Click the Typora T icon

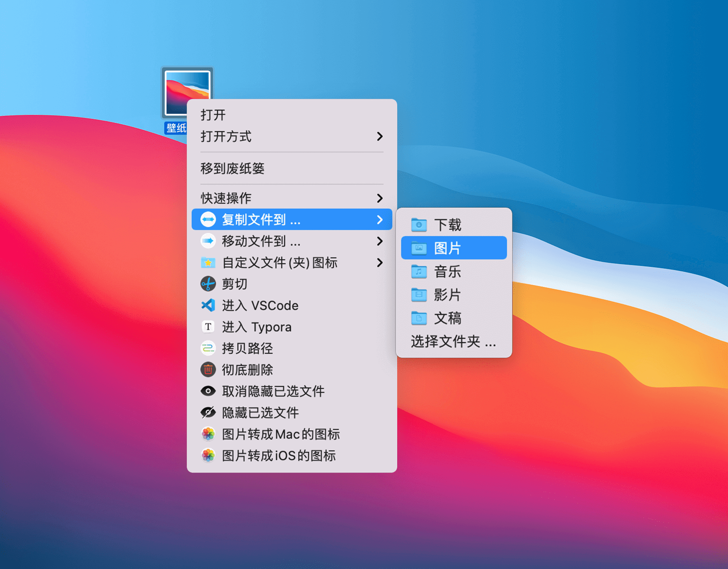click(x=208, y=327)
